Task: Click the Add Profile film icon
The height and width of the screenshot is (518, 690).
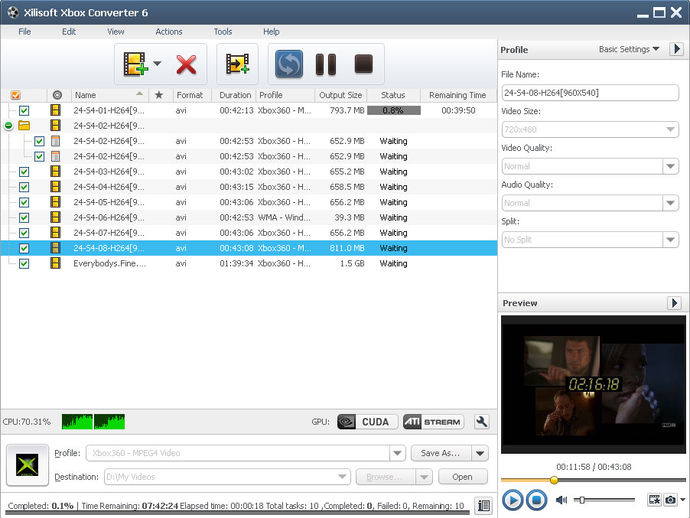Action: point(237,64)
